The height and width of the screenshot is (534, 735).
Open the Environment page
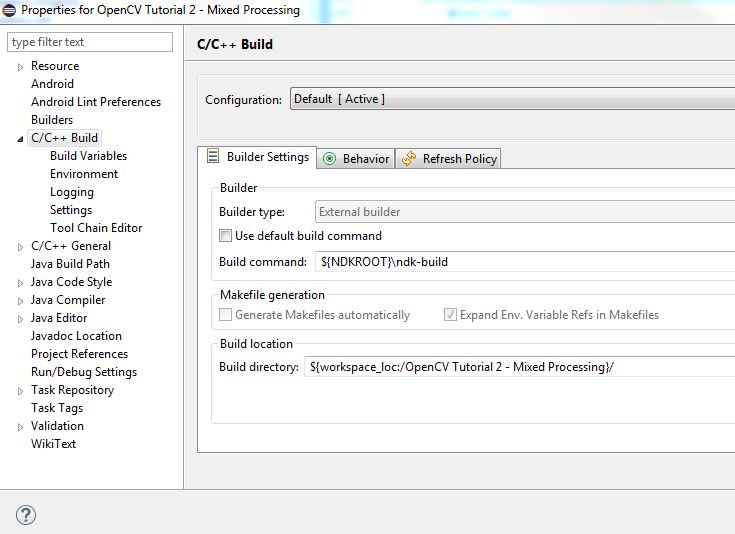coord(84,174)
